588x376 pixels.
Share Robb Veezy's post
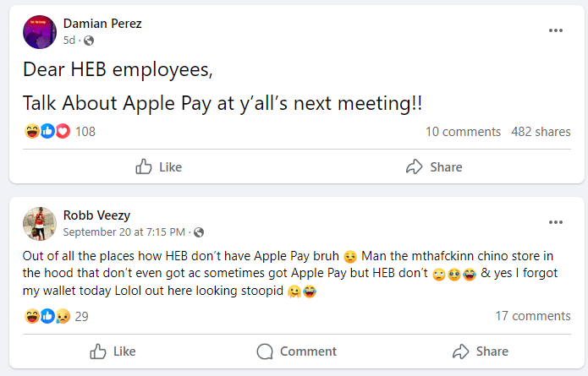480,351
